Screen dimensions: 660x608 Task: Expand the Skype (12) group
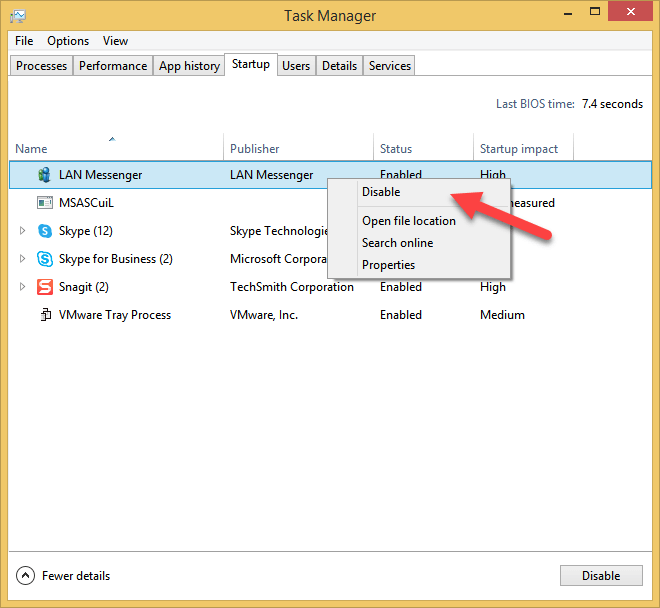(x=23, y=231)
